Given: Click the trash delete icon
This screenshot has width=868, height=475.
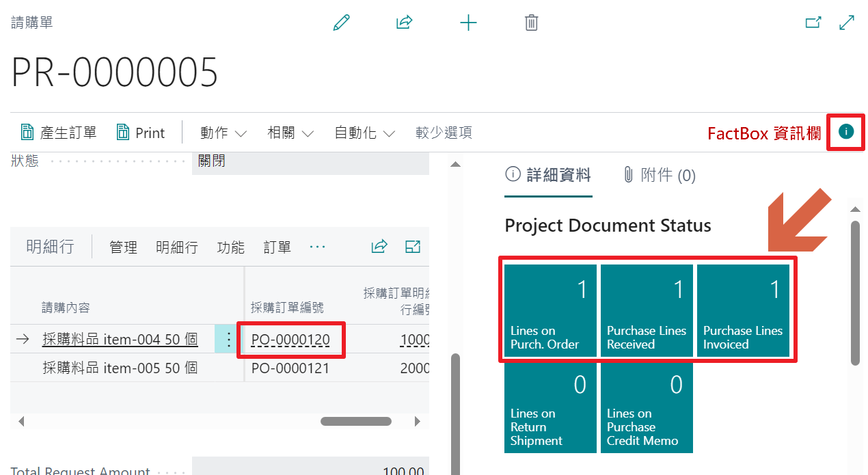Looking at the screenshot, I should 531,23.
